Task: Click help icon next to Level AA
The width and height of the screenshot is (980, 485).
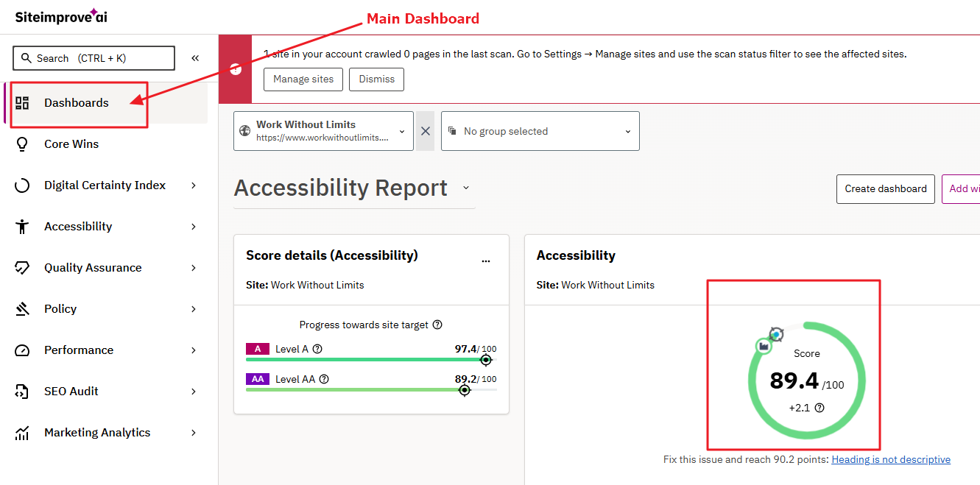Action: [324, 379]
